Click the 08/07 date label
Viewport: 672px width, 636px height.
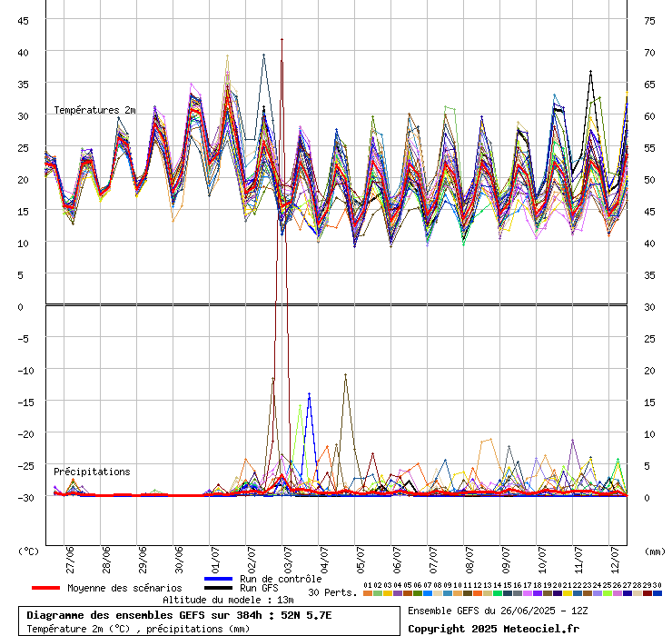pyautogui.click(x=469, y=560)
